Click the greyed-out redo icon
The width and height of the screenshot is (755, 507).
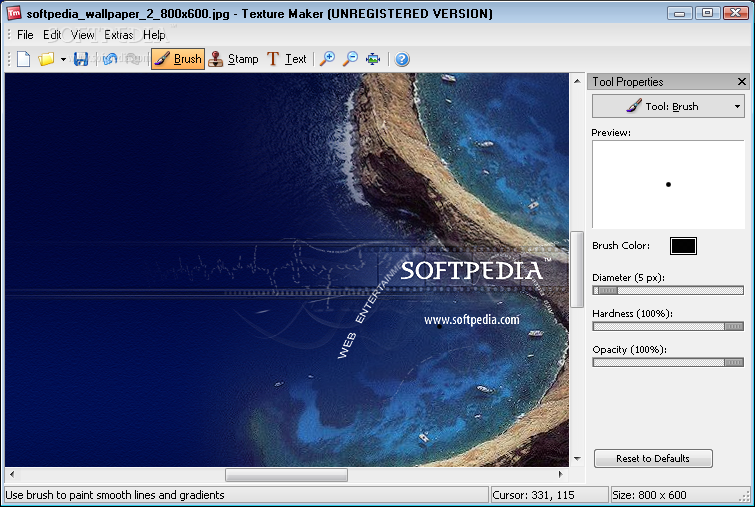click(133, 59)
